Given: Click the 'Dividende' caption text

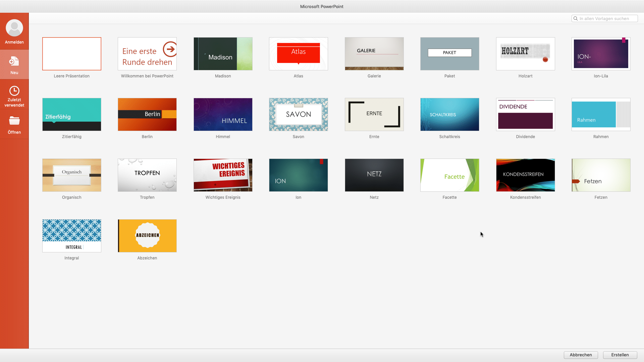Looking at the screenshot, I should 526,137.
